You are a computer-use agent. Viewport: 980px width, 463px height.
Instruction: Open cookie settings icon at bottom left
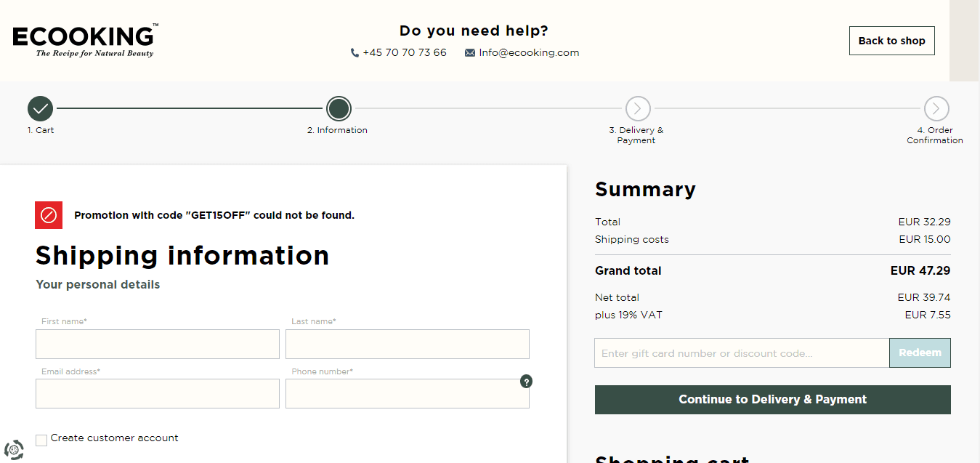pyautogui.click(x=14, y=451)
